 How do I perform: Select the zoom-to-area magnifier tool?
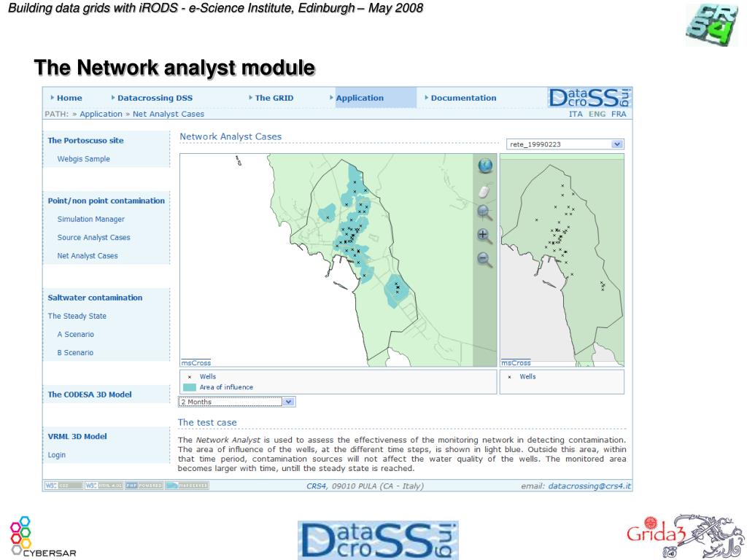[484, 213]
